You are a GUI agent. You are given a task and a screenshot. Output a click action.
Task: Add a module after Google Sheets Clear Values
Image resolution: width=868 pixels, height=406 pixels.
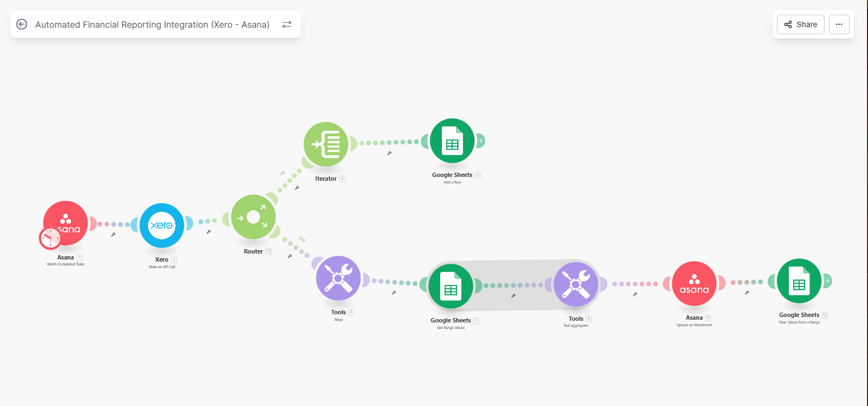(827, 281)
